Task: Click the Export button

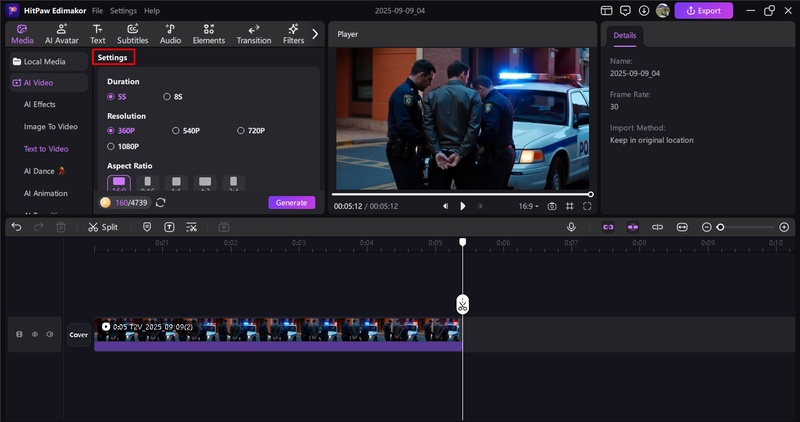Action: 704,11
